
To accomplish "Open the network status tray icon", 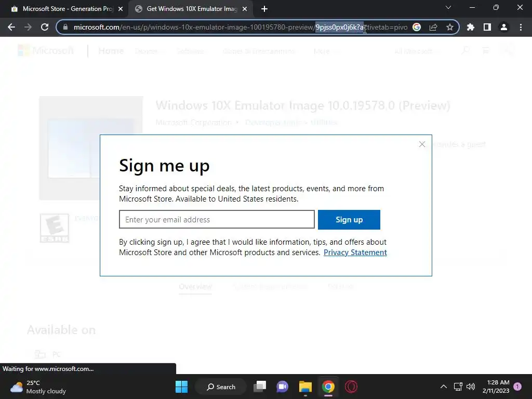I will click(458, 387).
